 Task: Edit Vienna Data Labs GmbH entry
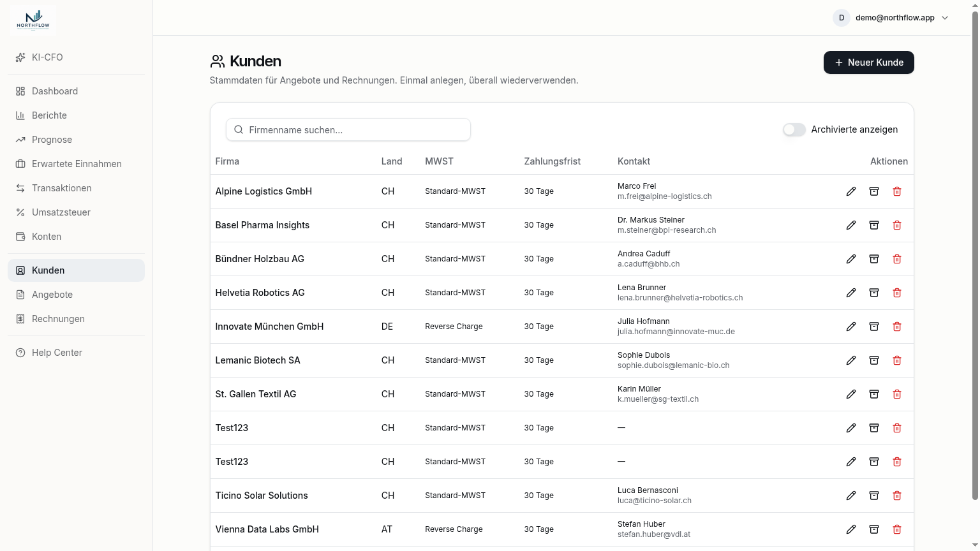click(851, 529)
